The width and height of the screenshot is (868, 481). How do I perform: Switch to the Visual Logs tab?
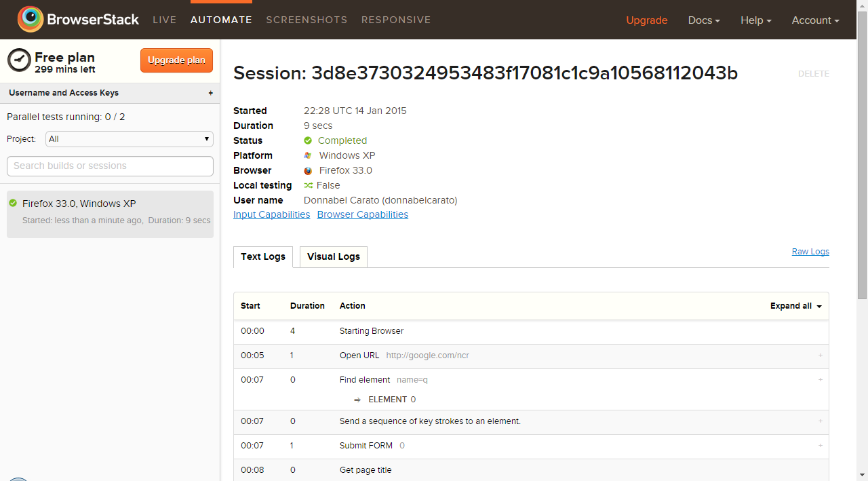click(x=334, y=257)
